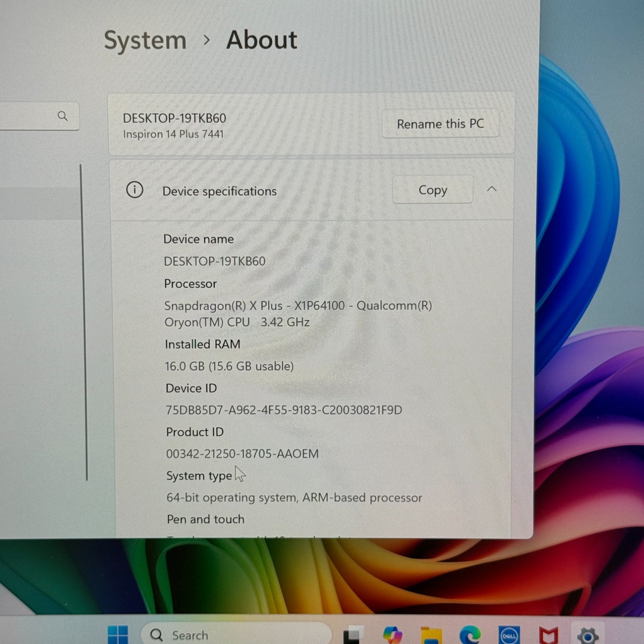Click the taskbar Search box
The image size is (644, 644).
(x=236, y=635)
